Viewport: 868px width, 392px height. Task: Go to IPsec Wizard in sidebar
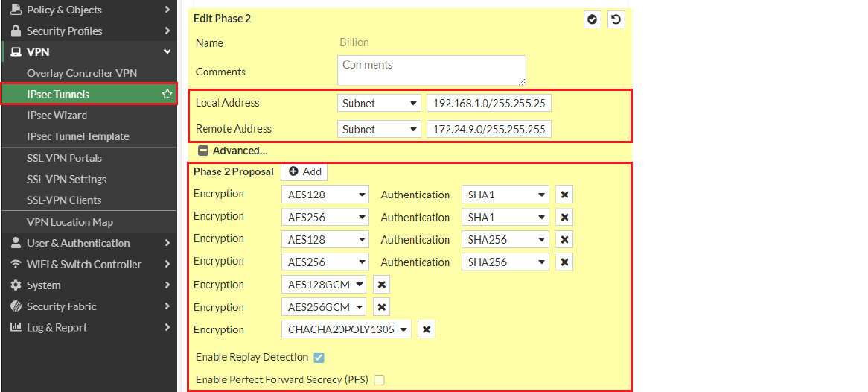[57, 116]
